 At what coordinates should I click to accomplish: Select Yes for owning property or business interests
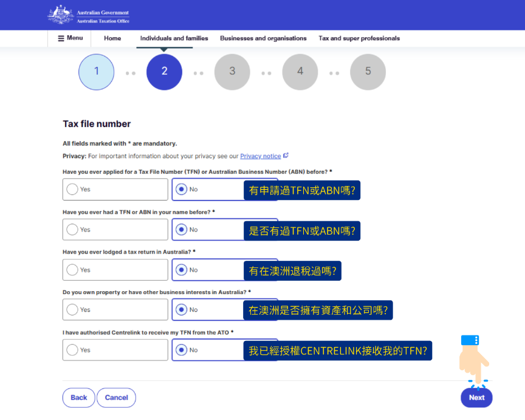[71, 309]
